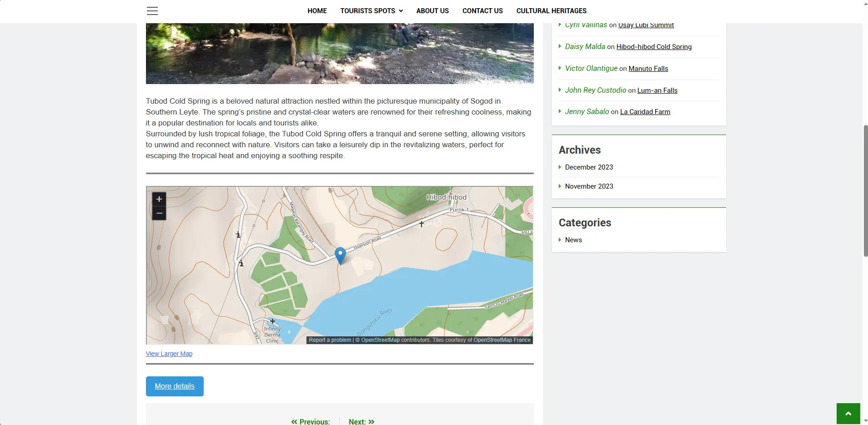Click the blue location marker pin

[x=340, y=255]
